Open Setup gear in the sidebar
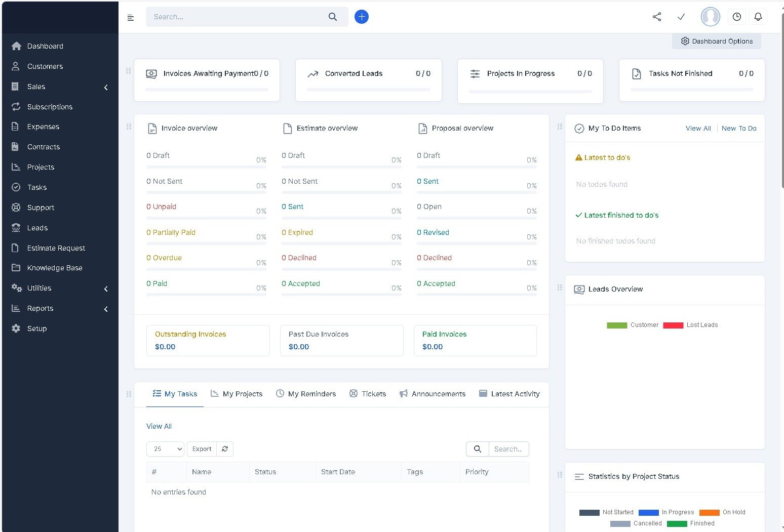Image resolution: width=784 pixels, height=532 pixels. [x=16, y=329]
